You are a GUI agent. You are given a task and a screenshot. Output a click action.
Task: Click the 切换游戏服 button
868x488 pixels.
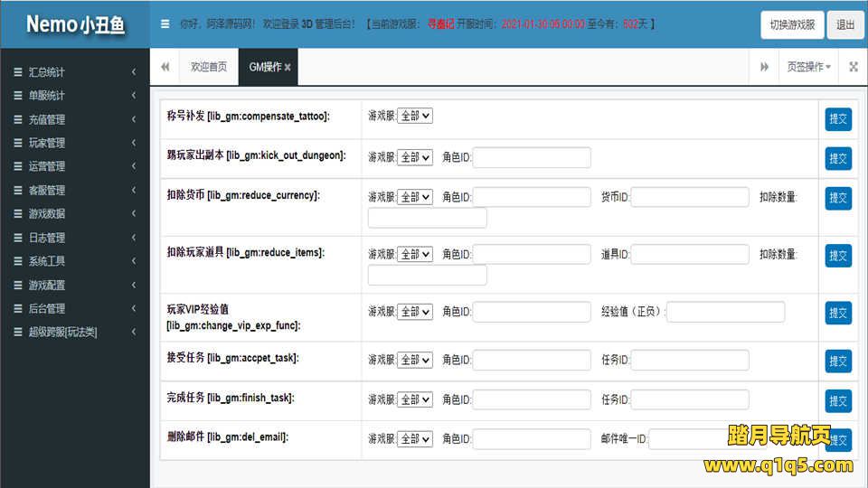click(792, 24)
